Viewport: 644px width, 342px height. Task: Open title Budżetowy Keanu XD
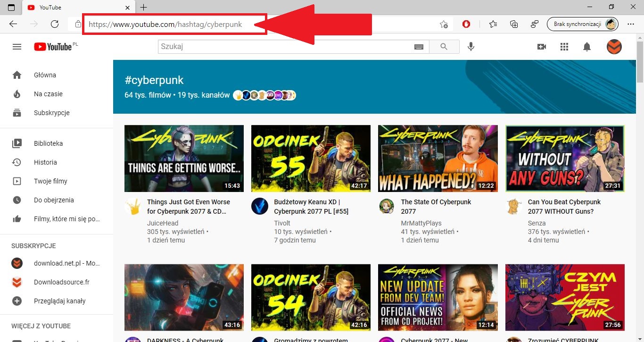tap(311, 207)
